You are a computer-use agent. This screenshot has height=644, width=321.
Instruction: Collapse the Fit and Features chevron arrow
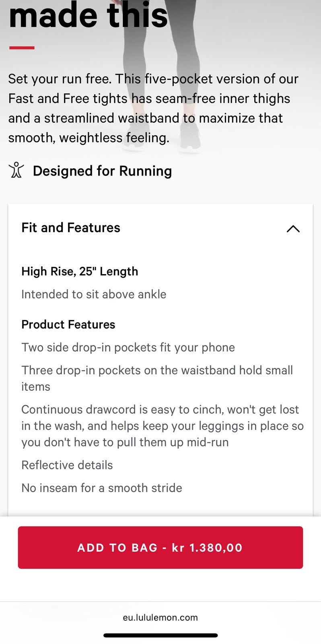(293, 229)
